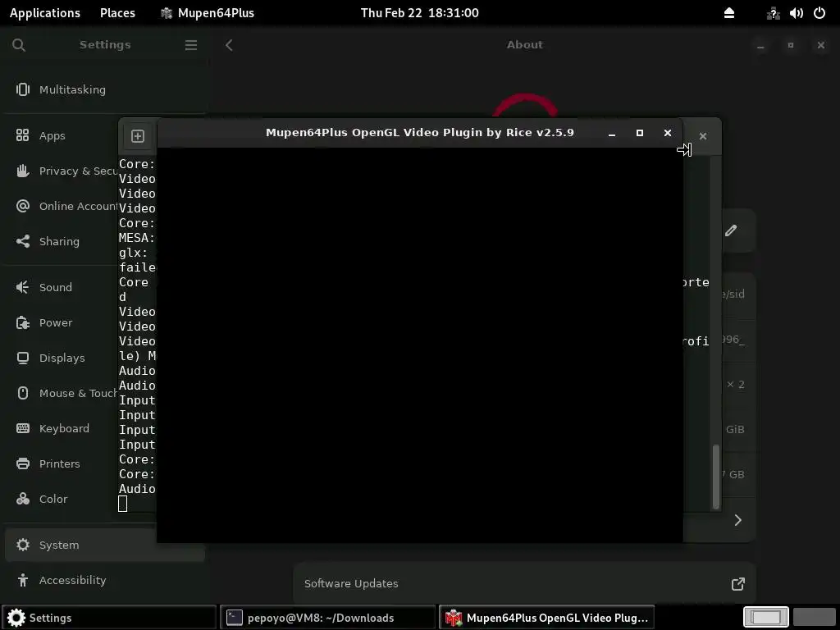Click the Accessibility person icon
The width and height of the screenshot is (840, 630).
(x=22, y=580)
